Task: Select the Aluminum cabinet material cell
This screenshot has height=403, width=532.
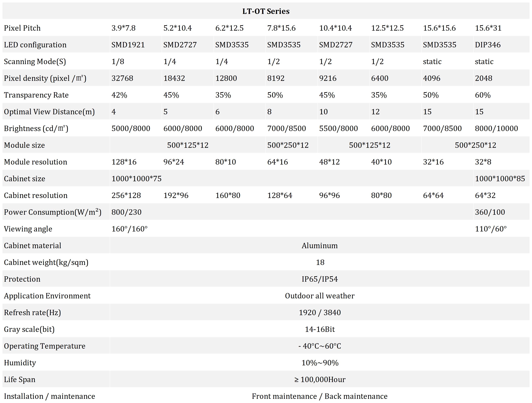Action: point(320,246)
